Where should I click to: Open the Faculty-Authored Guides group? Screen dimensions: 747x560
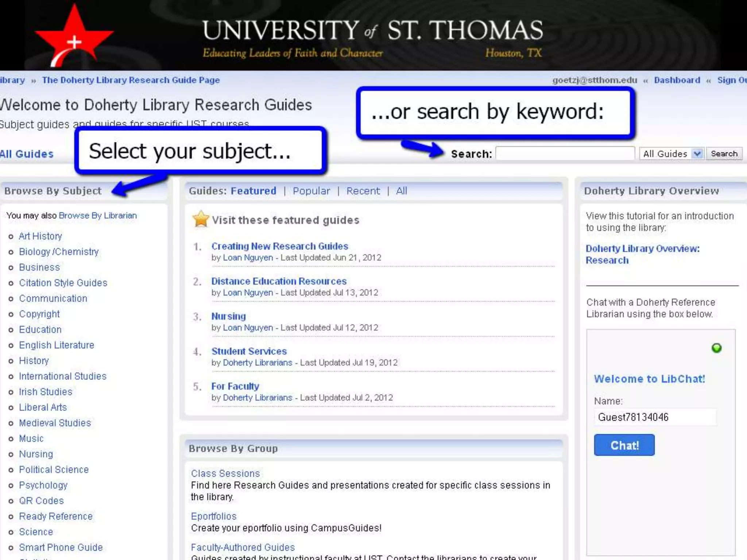click(x=243, y=547)
